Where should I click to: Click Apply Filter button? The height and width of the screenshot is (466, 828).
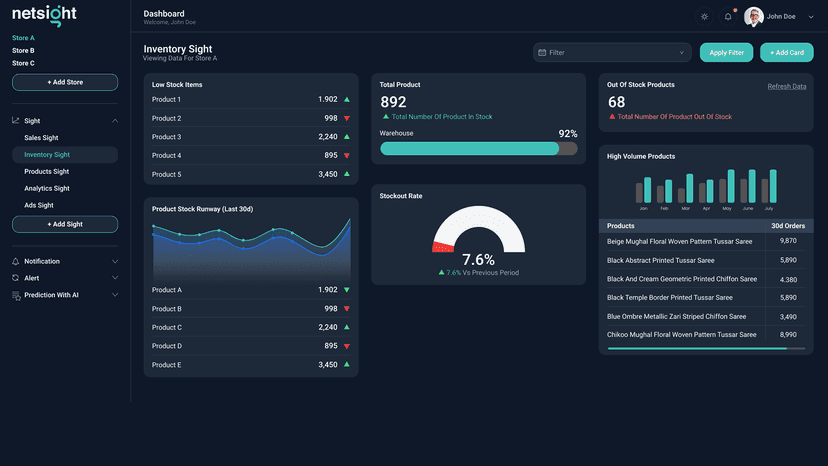[727, 52]
